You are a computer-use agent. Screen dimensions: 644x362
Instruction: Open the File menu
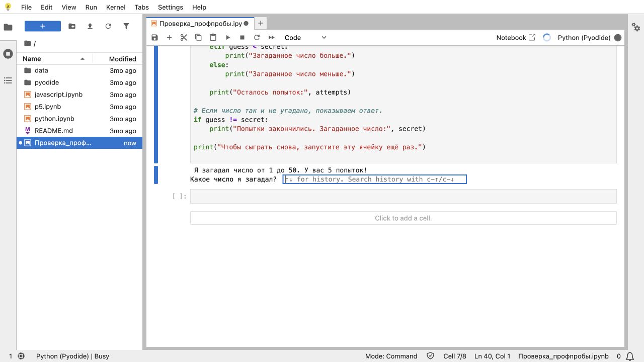click(26, 7)
